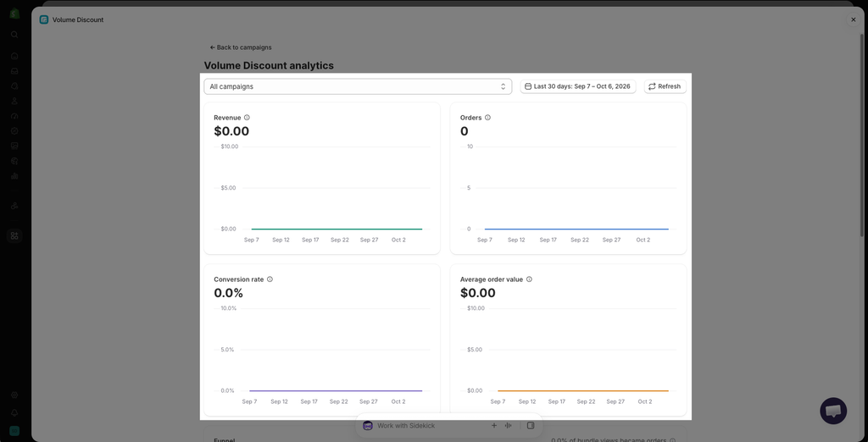Image resolution: width=868 pixels, height=442 pixels.
Task: Click the Volume Discount app title icon
Action: coord(44,19)
